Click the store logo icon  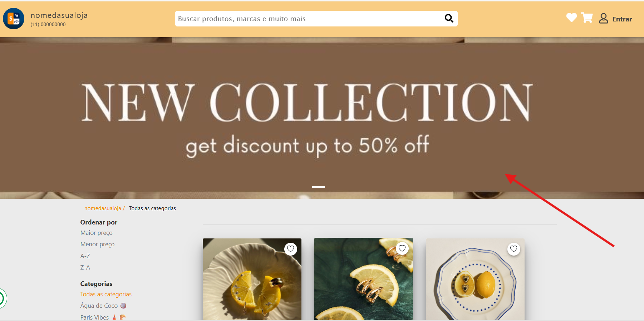14,19
